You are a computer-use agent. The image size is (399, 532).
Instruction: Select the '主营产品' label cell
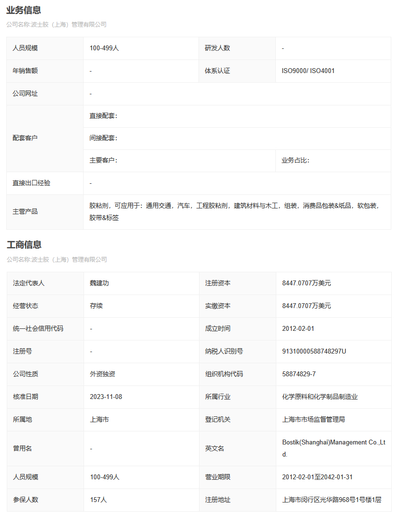pyautogui.click(x=45, y=212)
